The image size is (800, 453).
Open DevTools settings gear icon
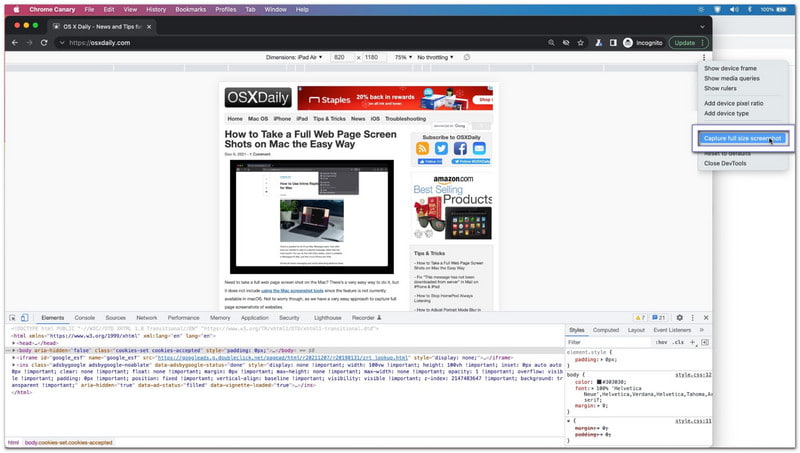680,318
